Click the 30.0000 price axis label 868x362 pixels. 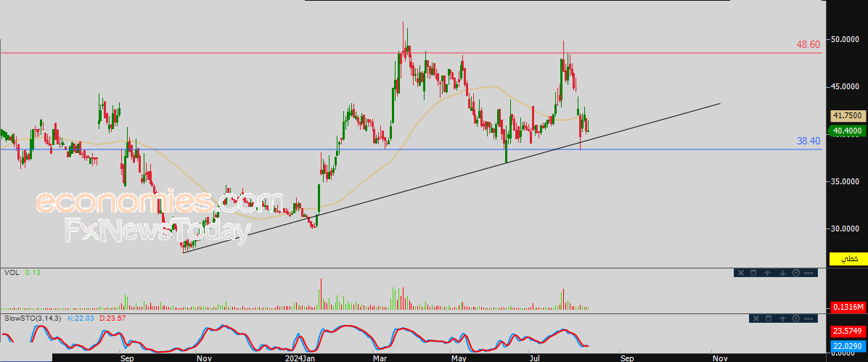click(843, 229)
